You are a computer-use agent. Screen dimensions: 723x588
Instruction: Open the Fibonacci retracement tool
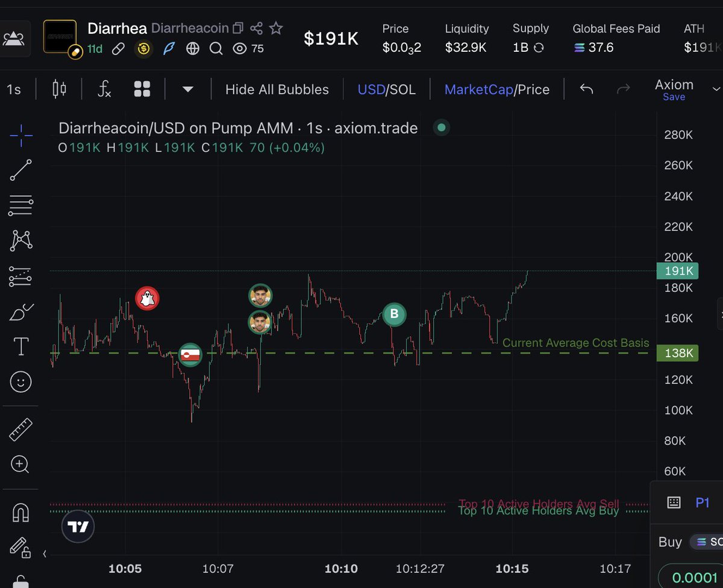tap(21, 205)
